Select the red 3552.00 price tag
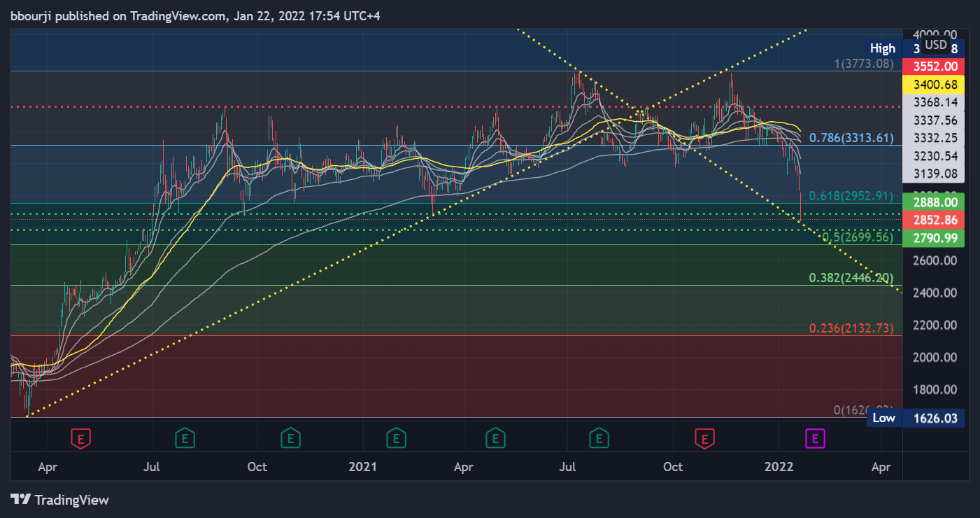 click(x=934, y=66)
